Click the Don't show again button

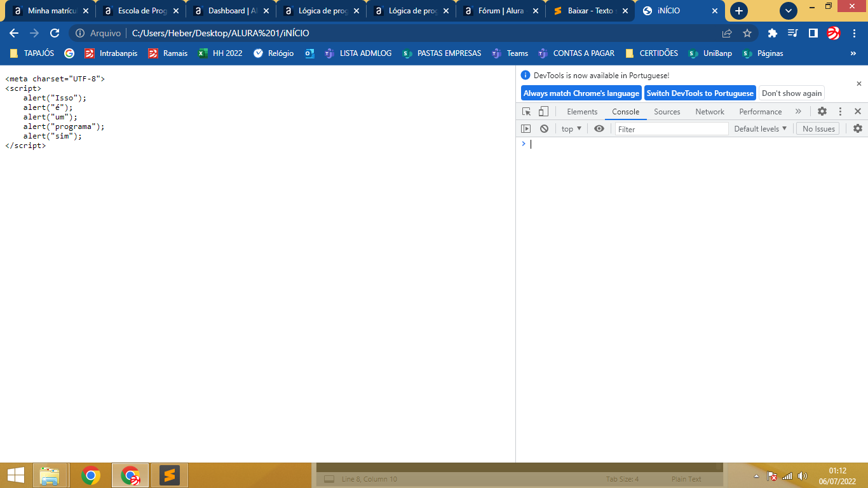tap(792, 93)
